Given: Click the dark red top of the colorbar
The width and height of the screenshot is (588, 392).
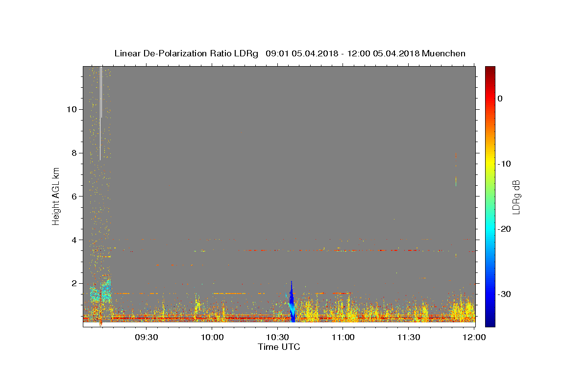Looking at the screenshot, I should (x=490, y=71).
